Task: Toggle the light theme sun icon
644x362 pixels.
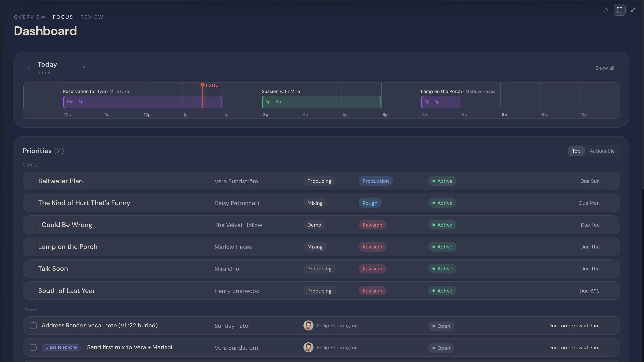Action: (x=606, y=10)
